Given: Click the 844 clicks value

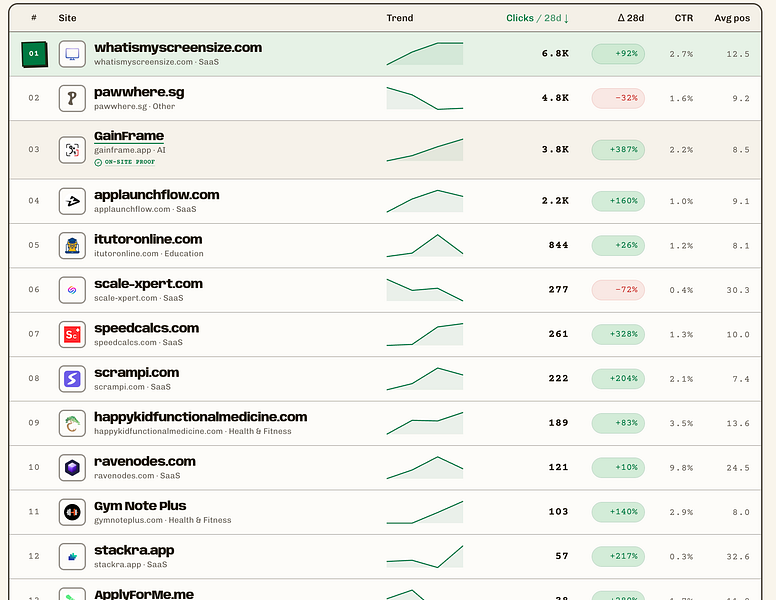Looking at the screenshot, I should tap(558, 246).
